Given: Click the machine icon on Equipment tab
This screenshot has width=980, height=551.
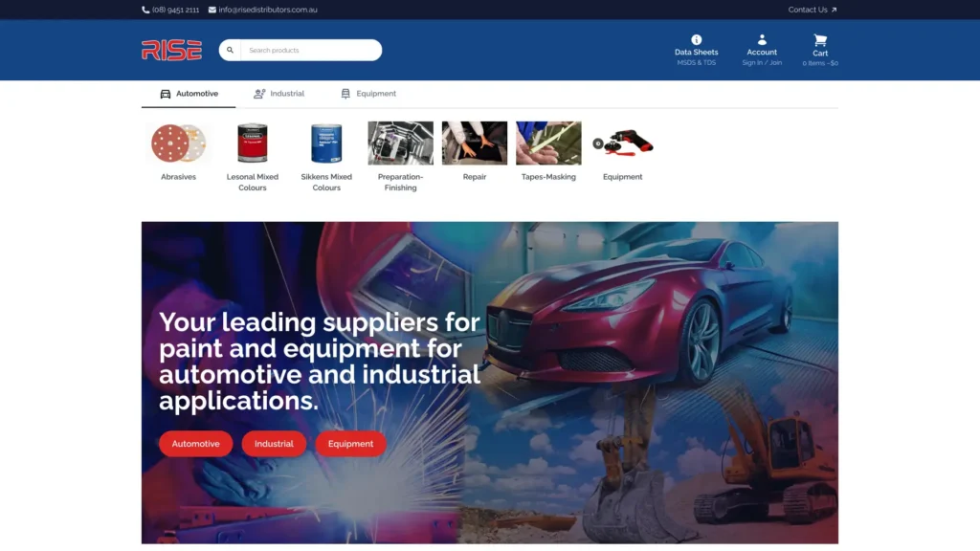Looking at the screenshot, I should (345, 94).
